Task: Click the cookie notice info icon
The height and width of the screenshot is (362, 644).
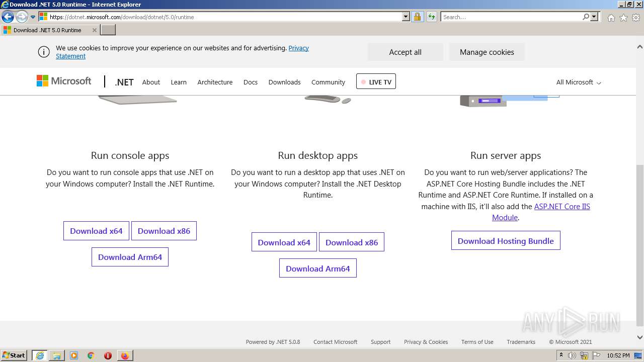Action: pyautogui.click(x=44, y=52)
